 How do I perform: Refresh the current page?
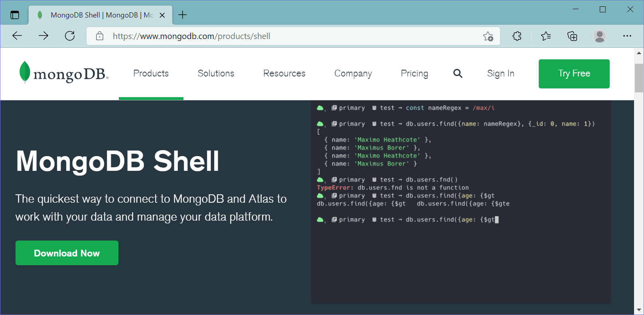70,36
